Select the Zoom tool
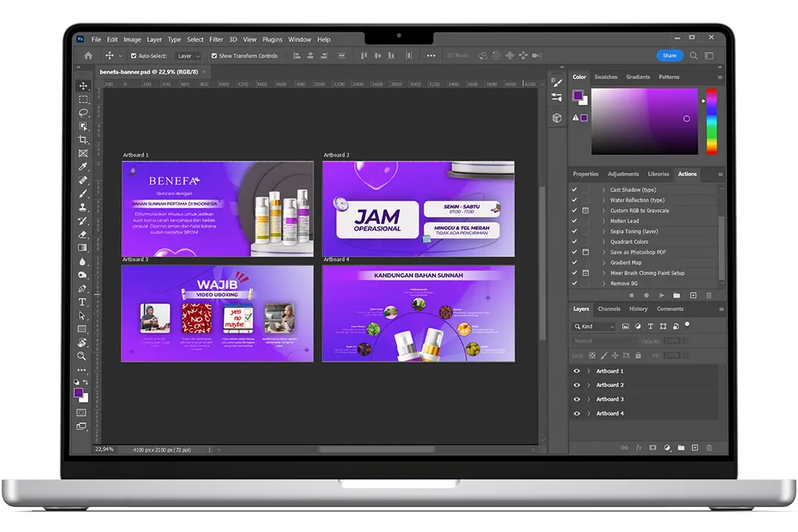 (83, 355)
